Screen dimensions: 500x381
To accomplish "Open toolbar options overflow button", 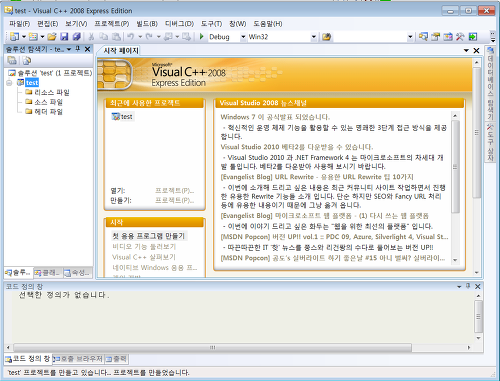I will tap(492, 37).
